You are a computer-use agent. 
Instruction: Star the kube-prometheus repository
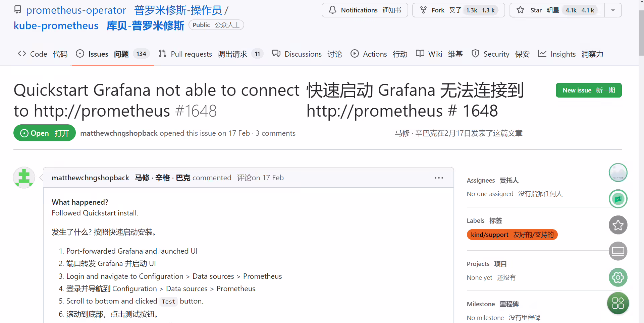(x=557, y=10)
